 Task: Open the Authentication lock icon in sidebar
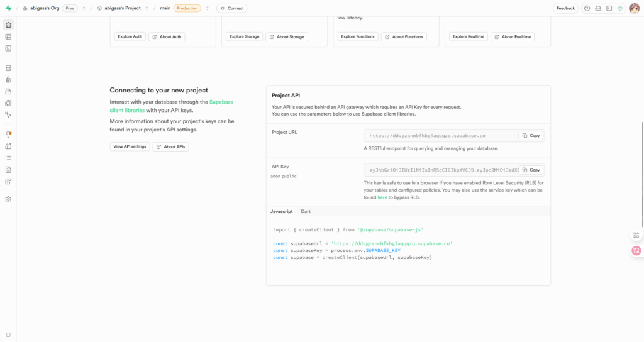(x=8, y=80)
